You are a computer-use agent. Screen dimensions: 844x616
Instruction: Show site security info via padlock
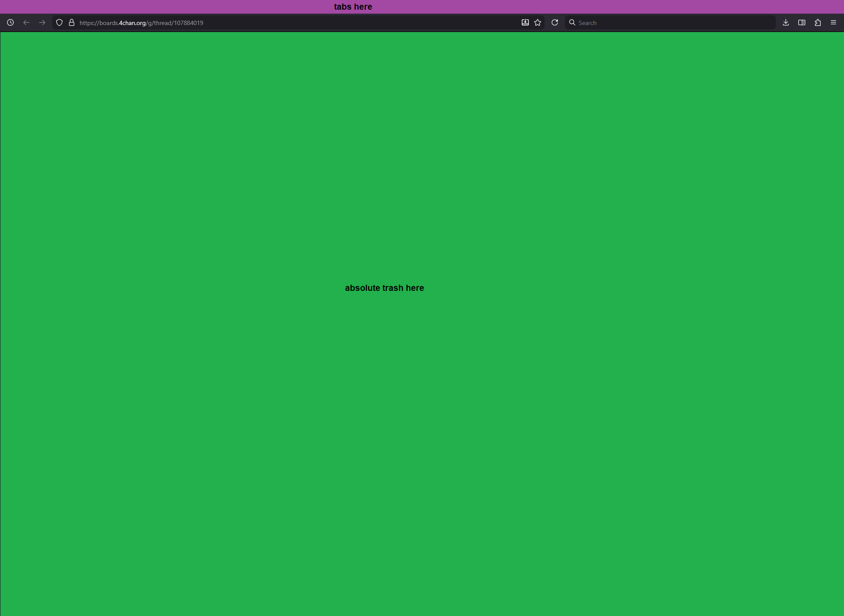[72, 22]
